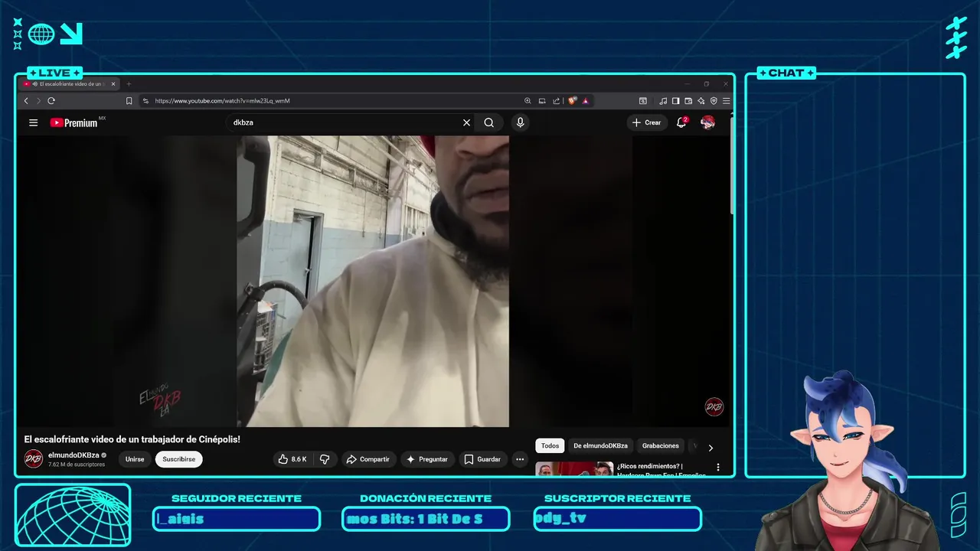This screenshot has width=980, height=551.
Task: Open the toolbar icon left of the music note
Action: click(x=643, y=101)
